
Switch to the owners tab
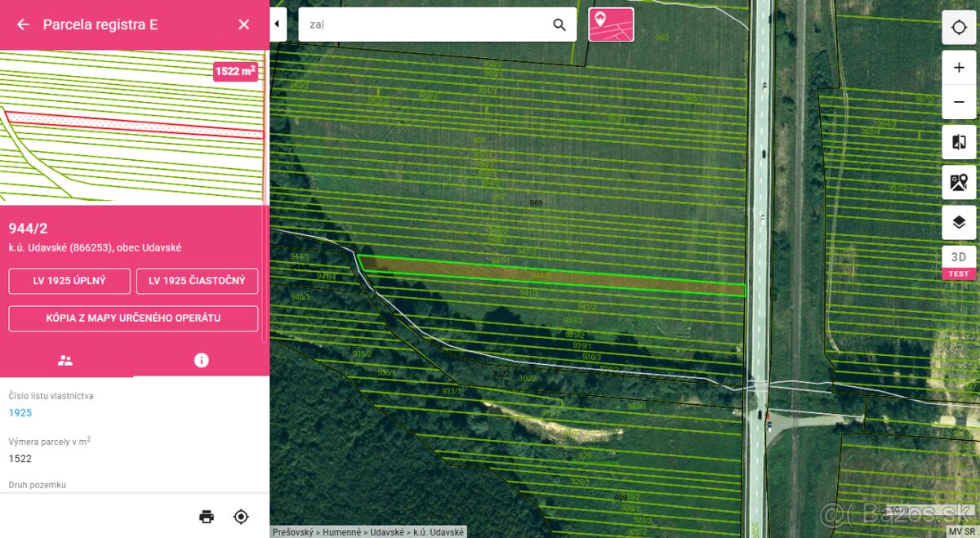coord(66,360)
